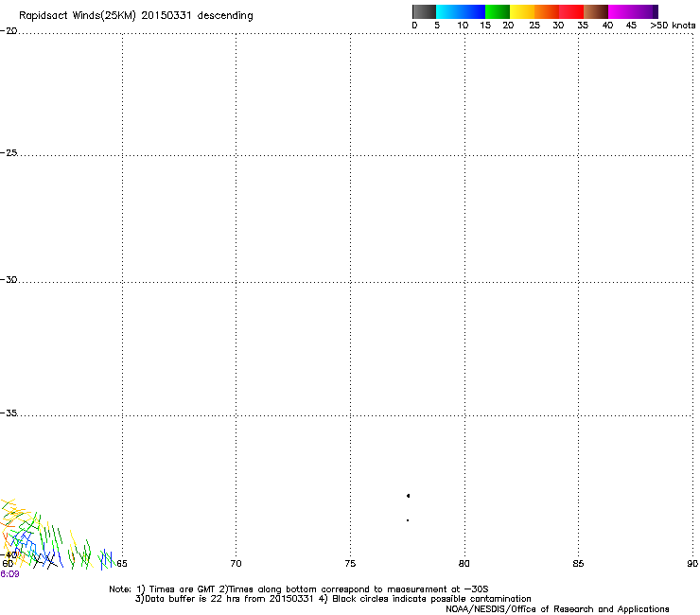Click the 'NOAA/NESDIS/Office of Research and Applications' credit
Screen dimensions: 700x615
[x=557, y=609]
